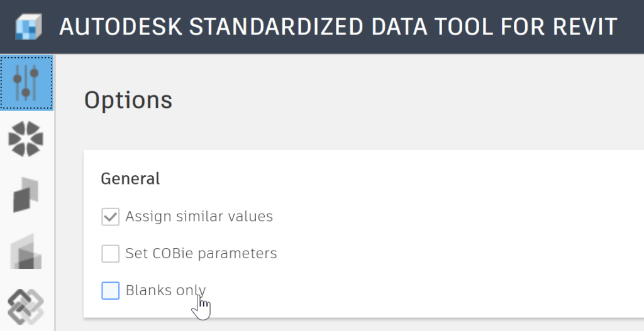Viewport: 644px width, 331px height.
Task: Enable the Set COBie parameters checkbox
Action: 111,254
